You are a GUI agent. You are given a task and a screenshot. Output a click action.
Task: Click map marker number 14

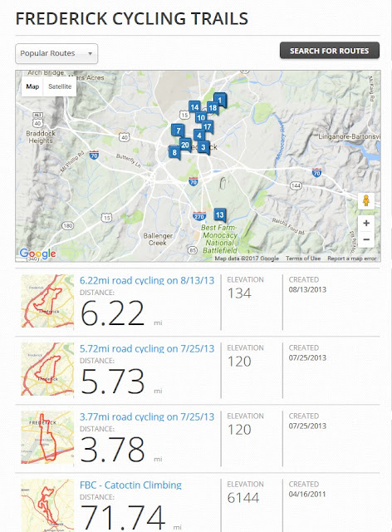coord(194,107)
